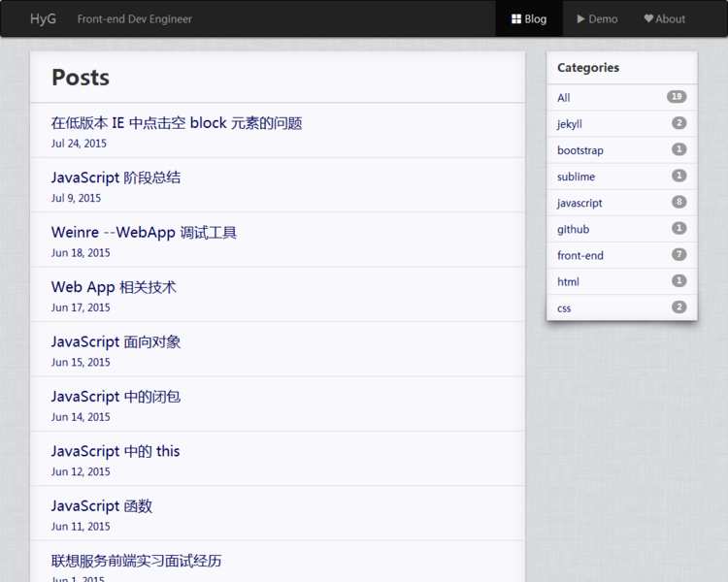Viewport: 728px width, 582px height.
Task: Click the heart icon beside About
Action: tap(648, 19)
